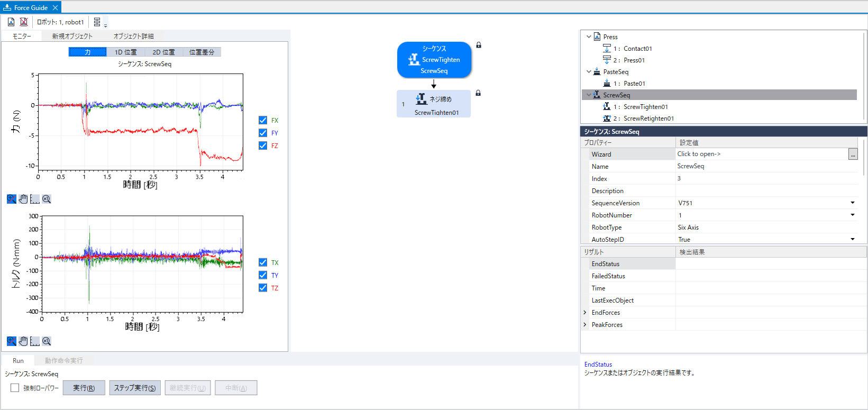
Task: Click the ScrewTighten ScrewSeq sequence node
Action: coord(434,60)
